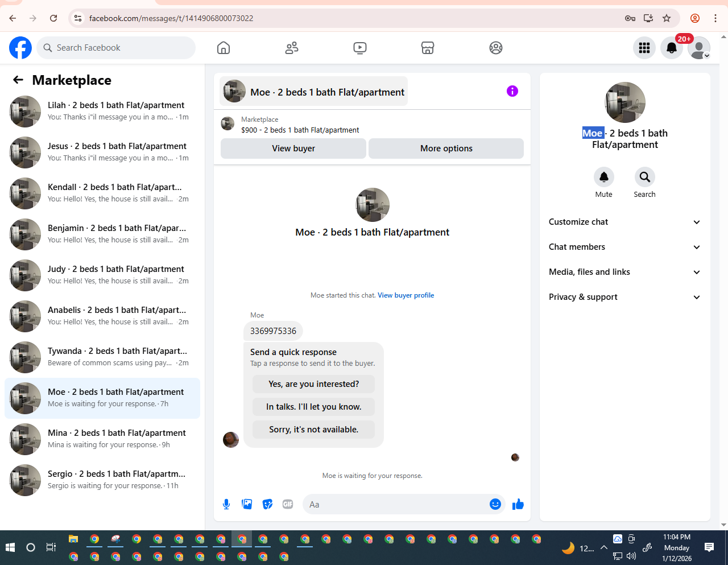This screenshot has height=565, width=728.
Task: Click the install app icon in address bar
Action: coord(648,18)
